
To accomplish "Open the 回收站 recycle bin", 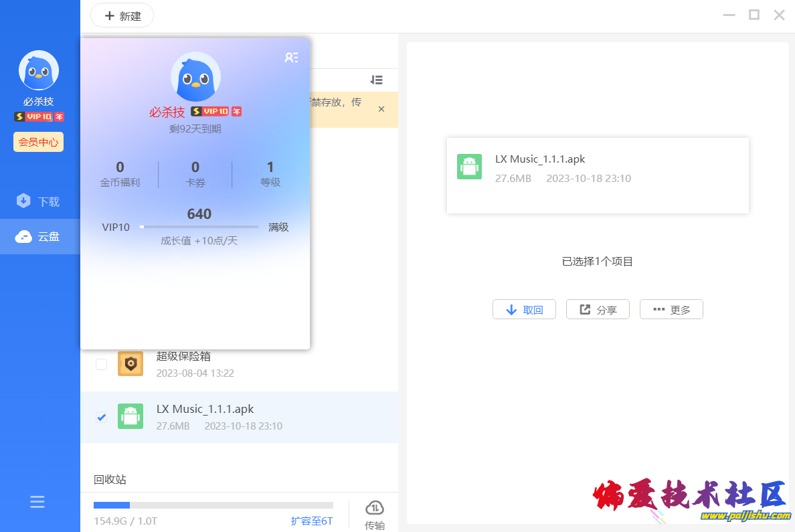I will (110, 479).
